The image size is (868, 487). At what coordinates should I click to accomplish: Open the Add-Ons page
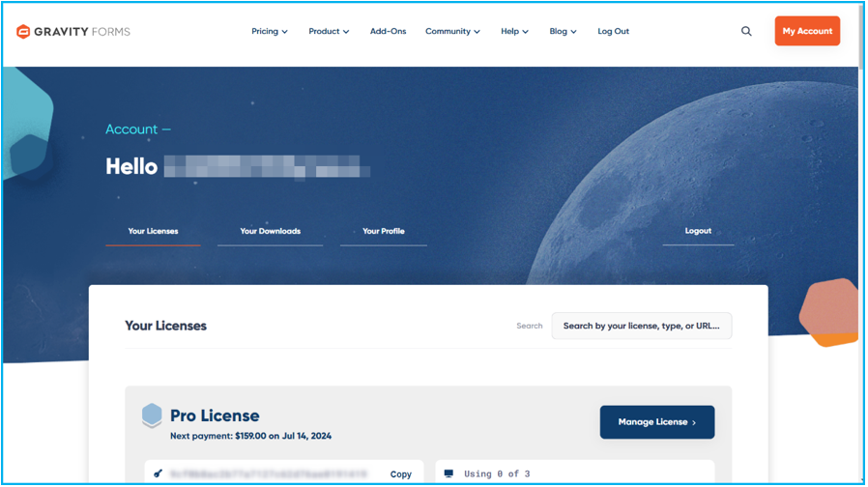click(x=388, y=31)
